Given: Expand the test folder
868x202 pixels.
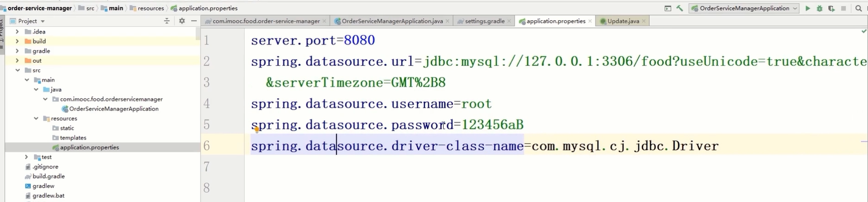Looking at the screenshot, I should coord(26,157).
